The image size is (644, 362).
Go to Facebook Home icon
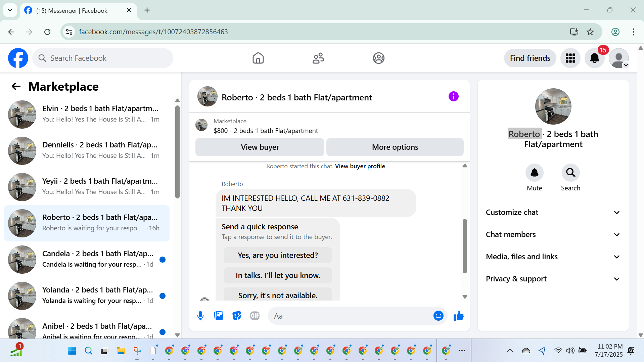[258, 58]
